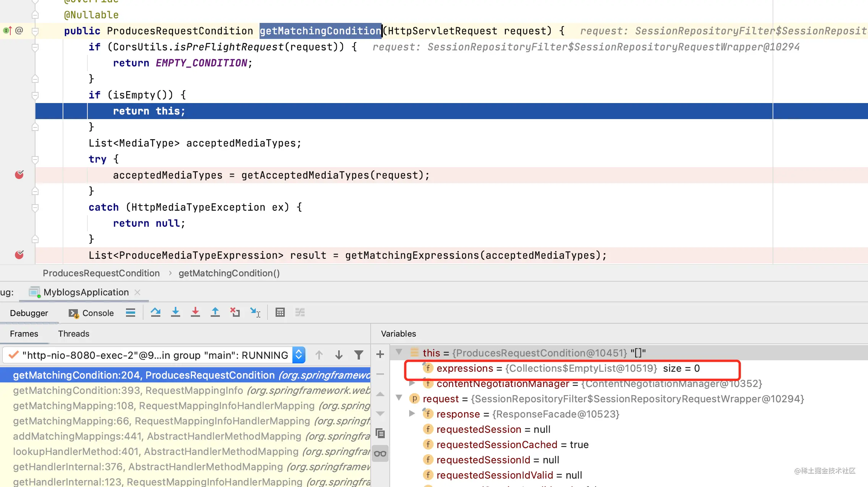Expand the contentNegotiationManager field node
This screenshot has width=868, height=487.
click(x=412, y=384)
